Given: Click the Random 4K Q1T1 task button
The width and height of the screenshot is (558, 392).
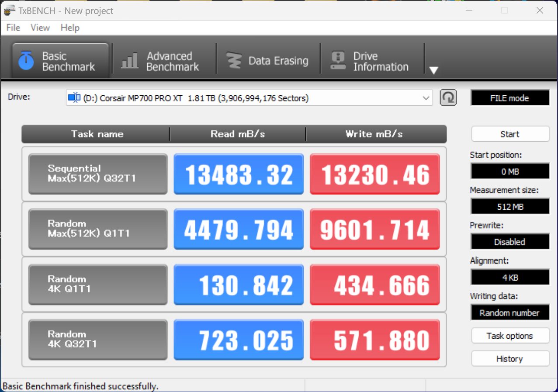Looking at the screenshot, I should (x=98, y=284).
